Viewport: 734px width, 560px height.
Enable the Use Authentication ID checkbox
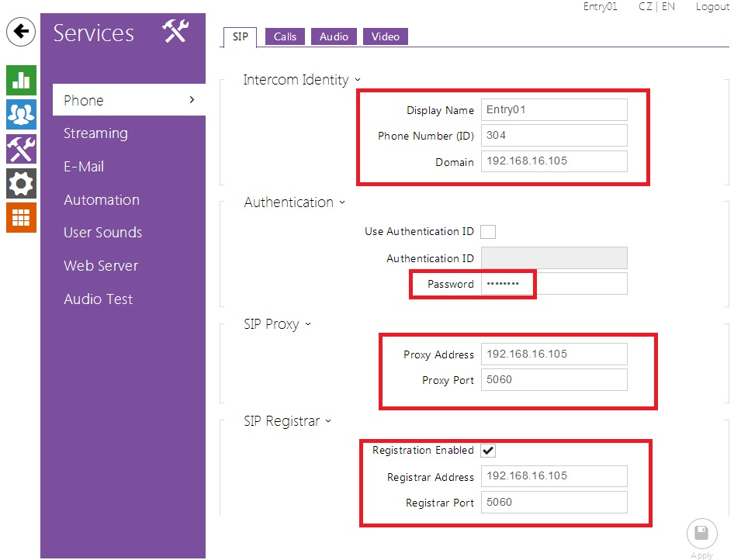coord(488,231)
